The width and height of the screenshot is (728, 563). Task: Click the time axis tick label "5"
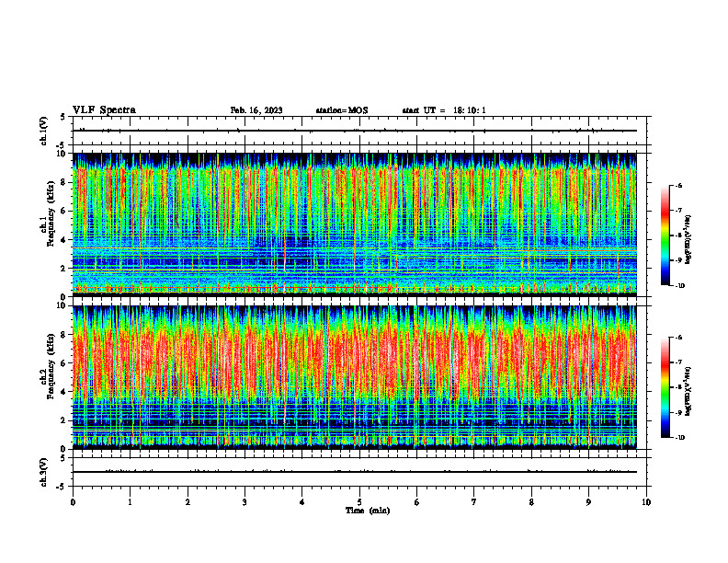pyautogui.click(x=359, y=502)
